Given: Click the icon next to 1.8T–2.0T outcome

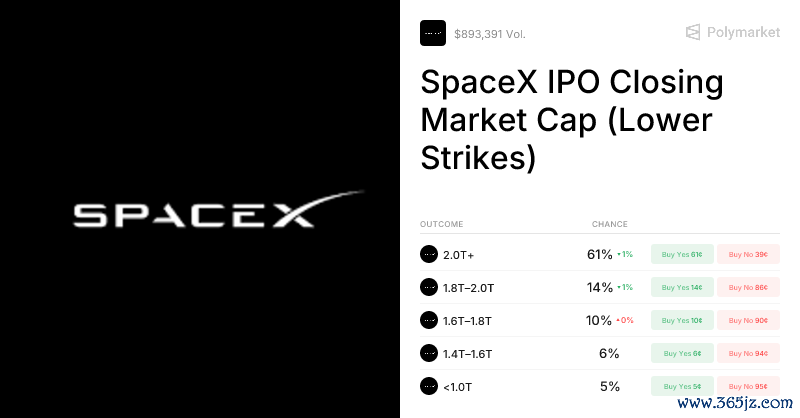Looking at the screenshot, I should (429, 287).
